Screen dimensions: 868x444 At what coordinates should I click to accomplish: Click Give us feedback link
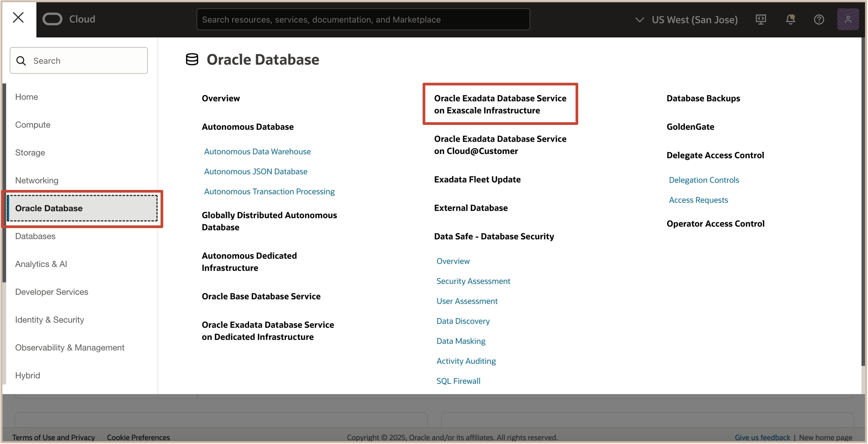(762, 437)
